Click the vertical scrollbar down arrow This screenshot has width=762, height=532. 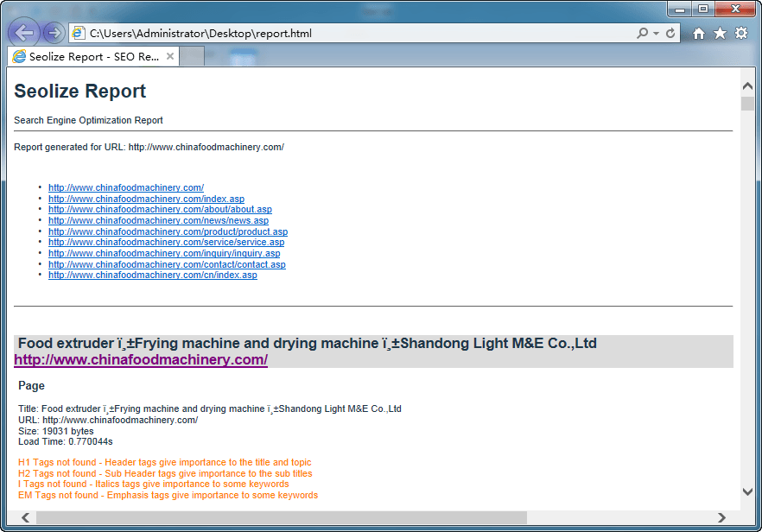tap(747, 491)
